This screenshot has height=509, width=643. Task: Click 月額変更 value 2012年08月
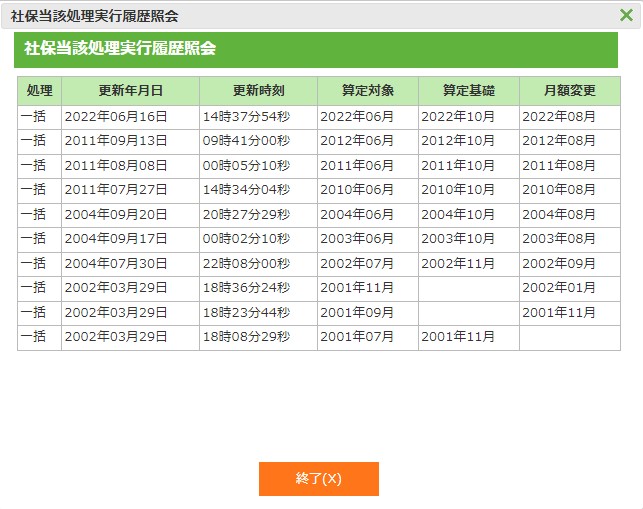[559, 141]
